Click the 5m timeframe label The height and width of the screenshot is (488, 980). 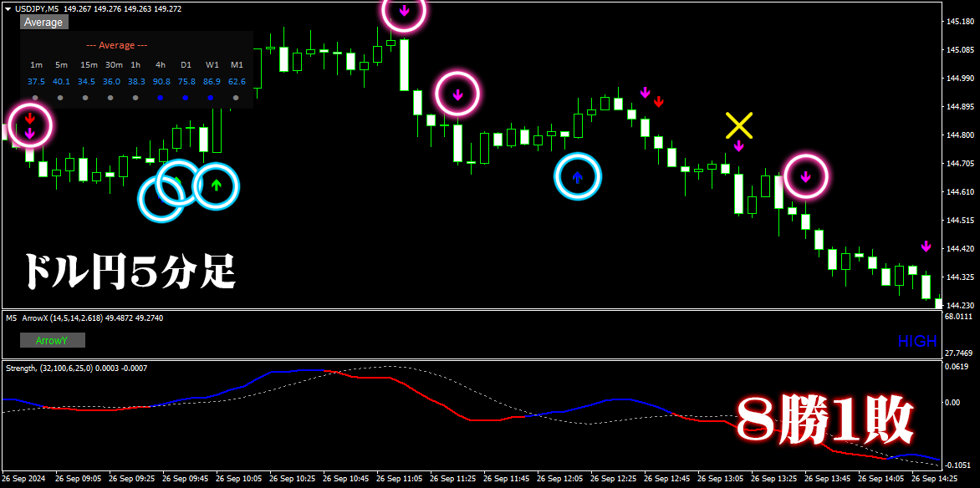[x=61, y=65]
